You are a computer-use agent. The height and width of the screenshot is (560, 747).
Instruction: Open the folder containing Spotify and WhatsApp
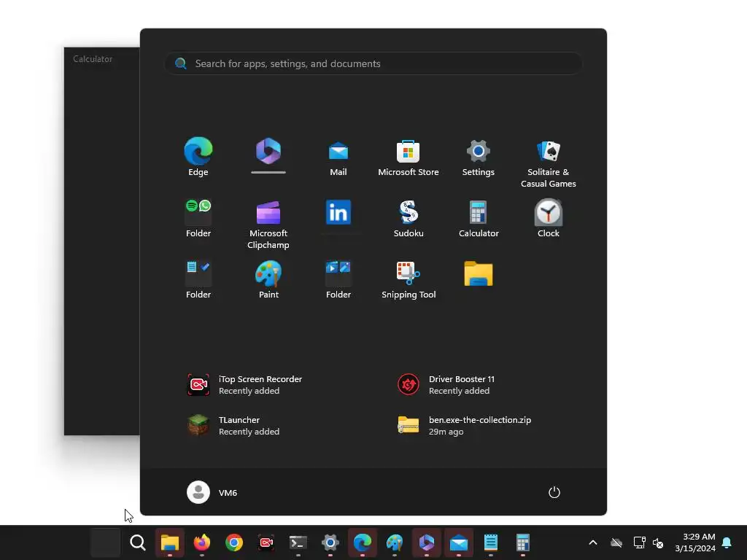(x=198, y=219)
